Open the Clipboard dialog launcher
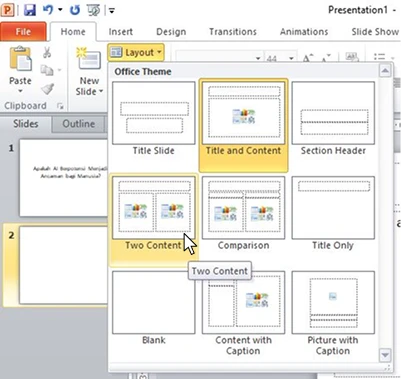 pyautogui.click(x=60, y=106)
